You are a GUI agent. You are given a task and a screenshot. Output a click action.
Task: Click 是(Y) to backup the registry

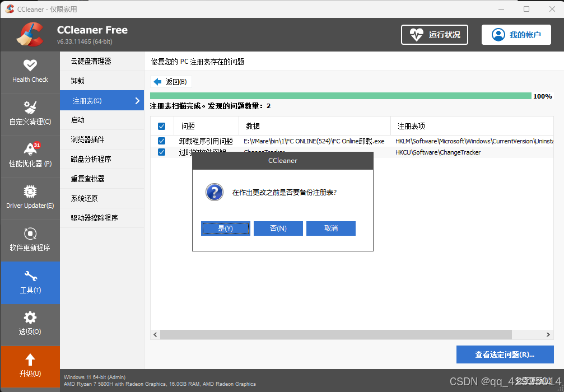tap(226, 228)
